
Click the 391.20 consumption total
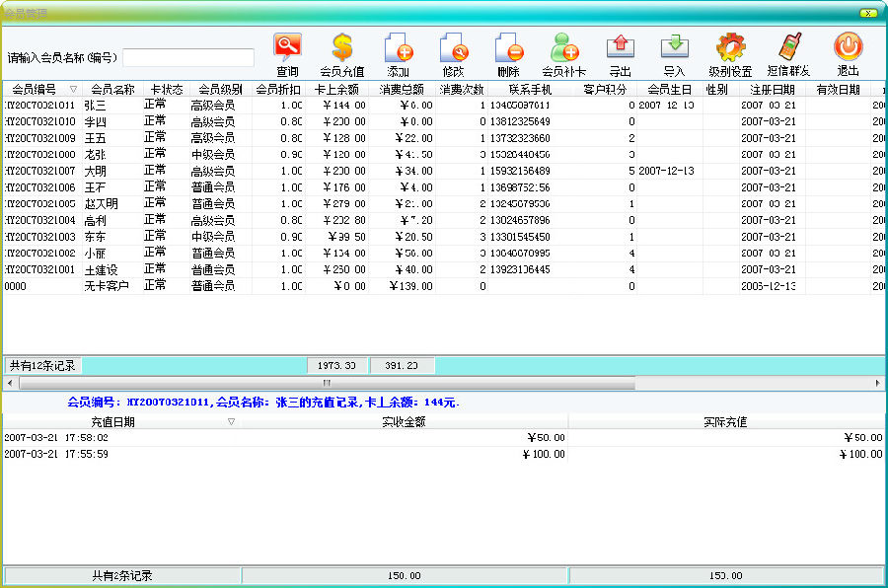click(x=402, y=365)
